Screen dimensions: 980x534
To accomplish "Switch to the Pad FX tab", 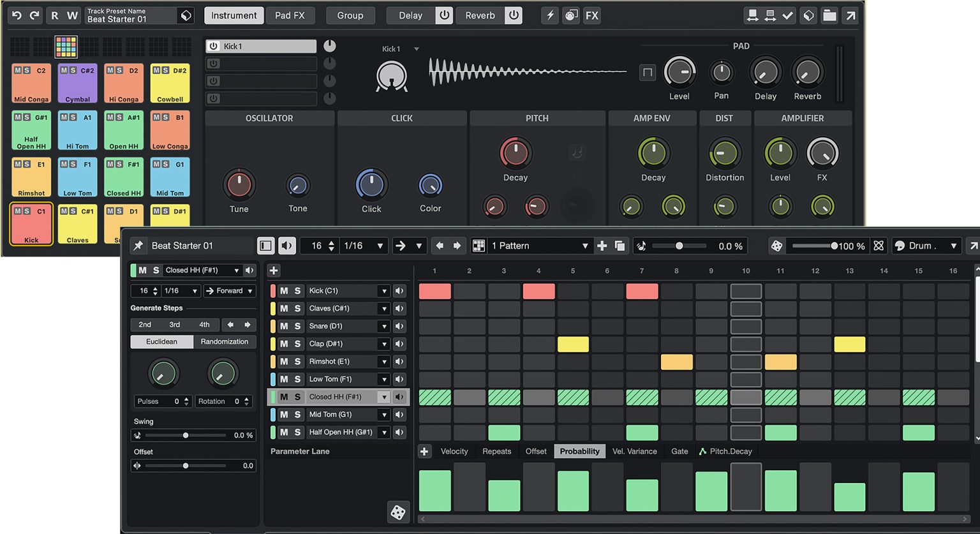I will (x=291, y=15).
